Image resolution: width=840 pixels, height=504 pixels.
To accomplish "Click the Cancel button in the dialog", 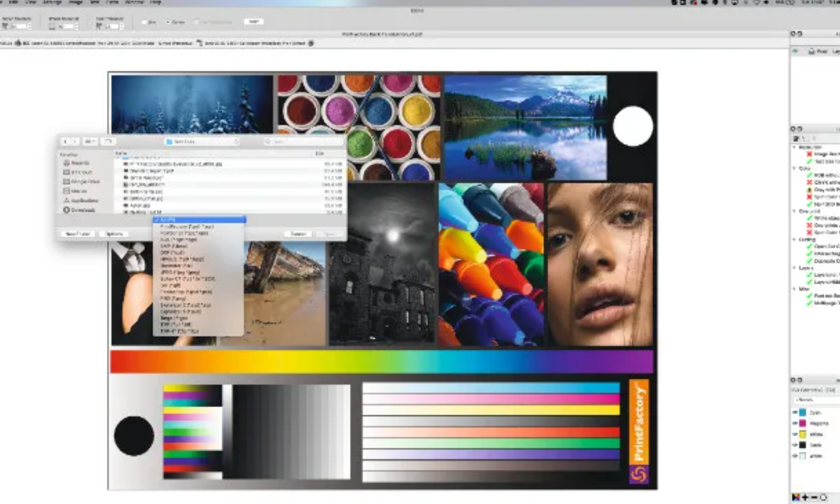I will coord(298,234).
